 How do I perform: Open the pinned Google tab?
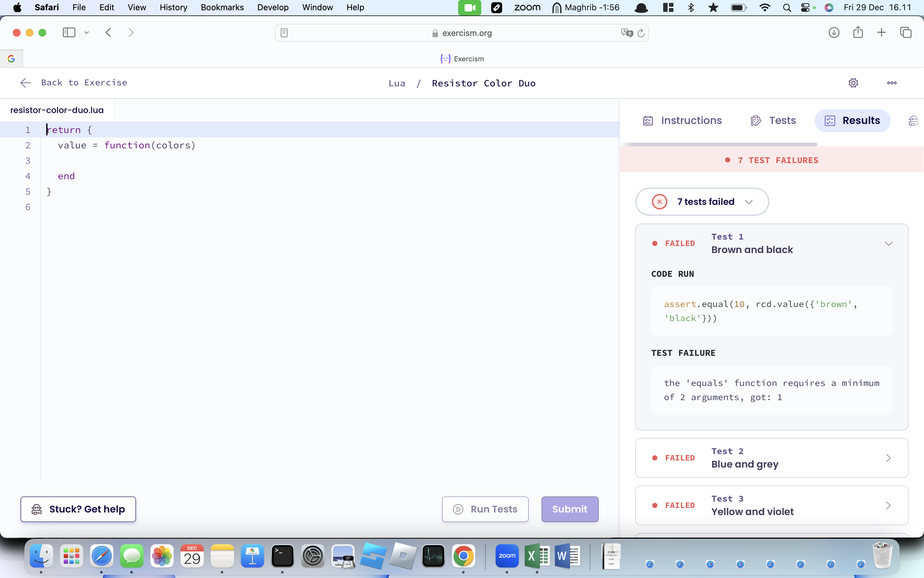pyautogui.click(x=11, y=58)
